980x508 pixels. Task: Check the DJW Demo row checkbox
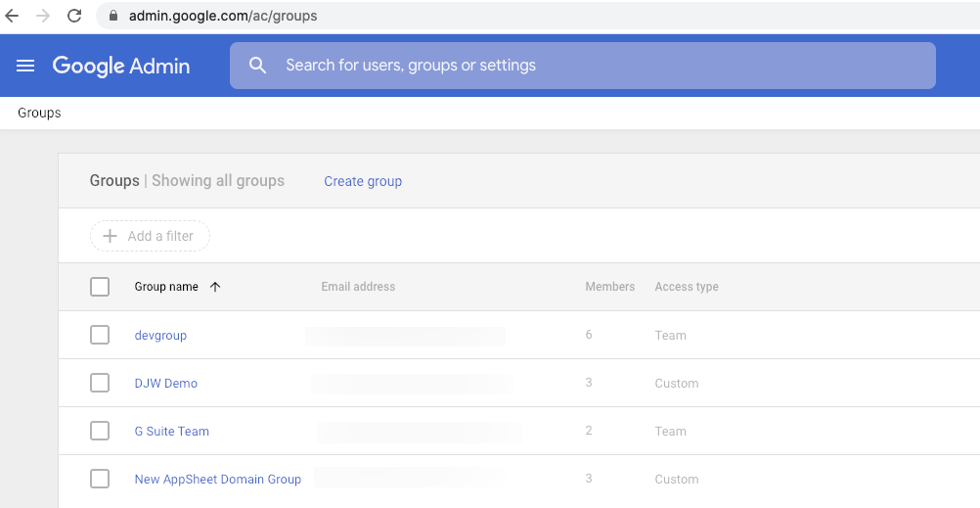click(x=100, y=383)
